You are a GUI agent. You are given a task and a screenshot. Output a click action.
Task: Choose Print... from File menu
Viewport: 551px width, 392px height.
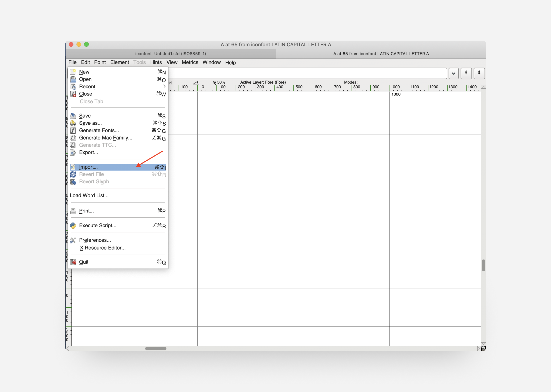pyautogui.click(x=118, y=211)
